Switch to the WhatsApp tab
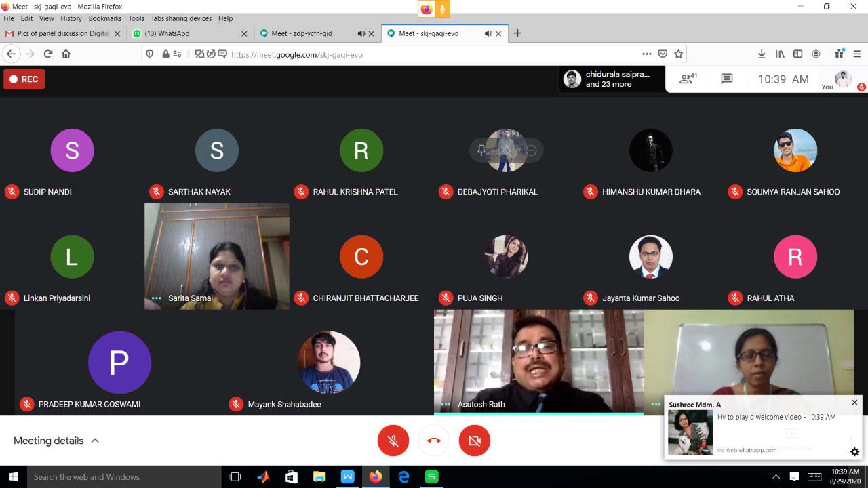 click(x=190, y=33)
